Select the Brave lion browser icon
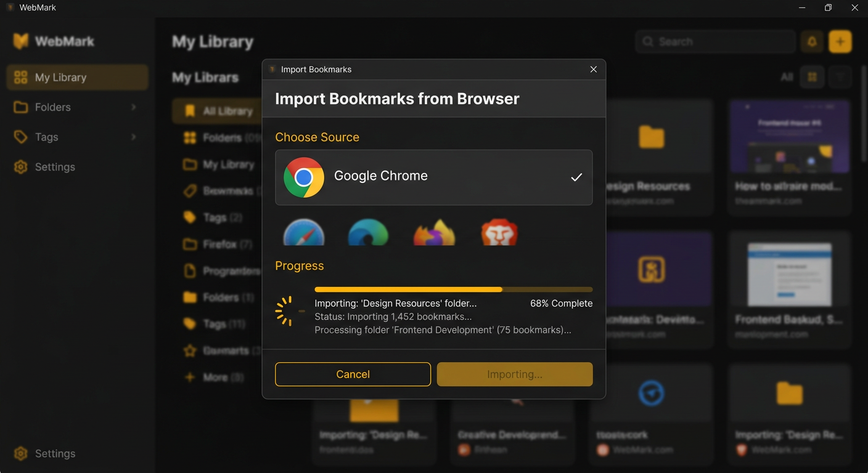 tap(499, 233)
